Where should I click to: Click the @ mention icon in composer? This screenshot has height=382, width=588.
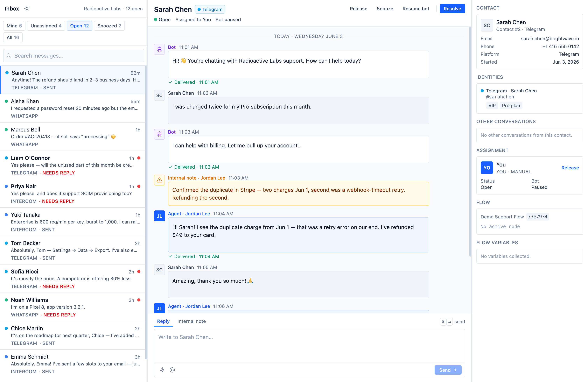(x=172, y=370)
